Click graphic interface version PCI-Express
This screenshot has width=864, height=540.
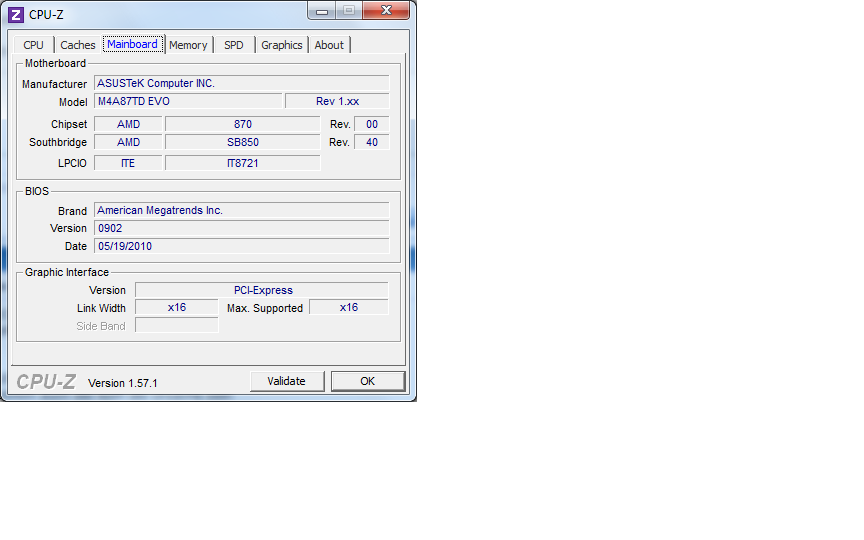262,290
